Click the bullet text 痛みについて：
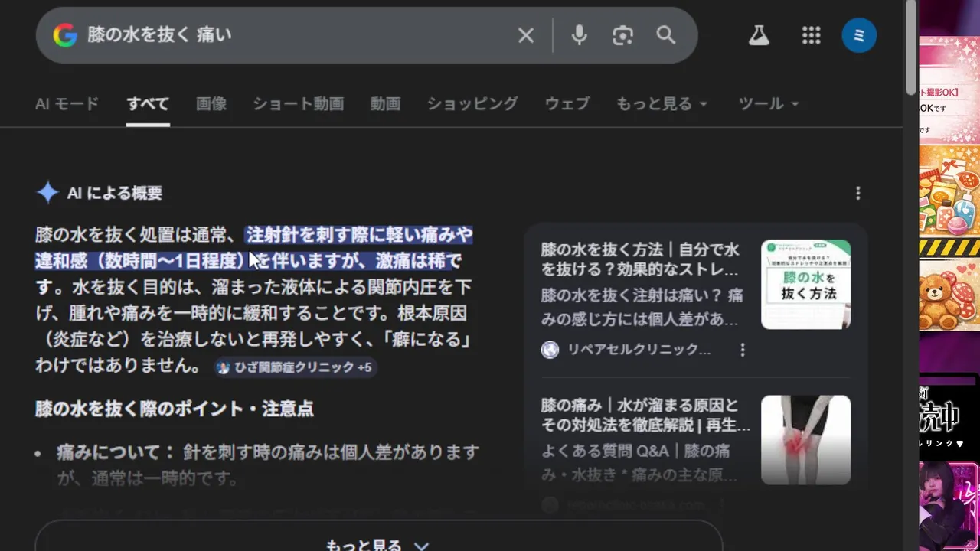The height and width of the screenshot is (551, 980). click(x=116, y=452)
